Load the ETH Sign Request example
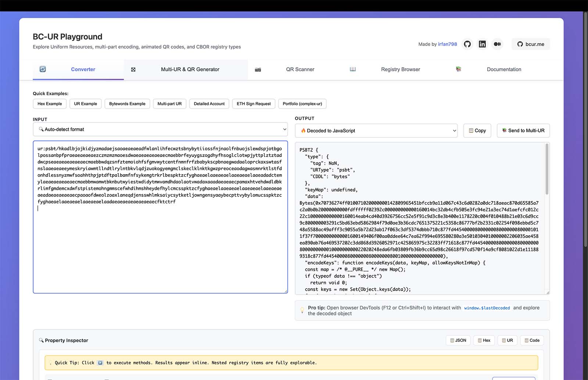This screenshot has height=380, width=588. tap(254, 104)
